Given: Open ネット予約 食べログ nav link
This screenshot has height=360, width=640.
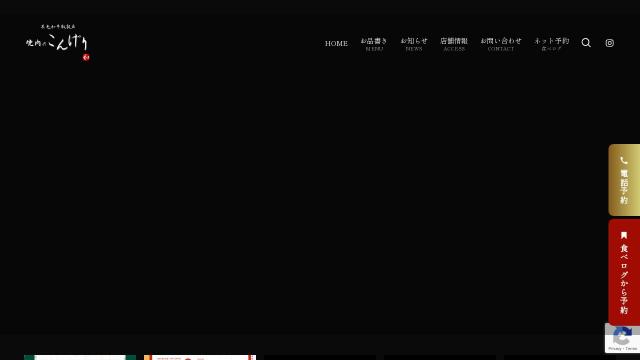Looking at the screenshot, I should point(551,44).
